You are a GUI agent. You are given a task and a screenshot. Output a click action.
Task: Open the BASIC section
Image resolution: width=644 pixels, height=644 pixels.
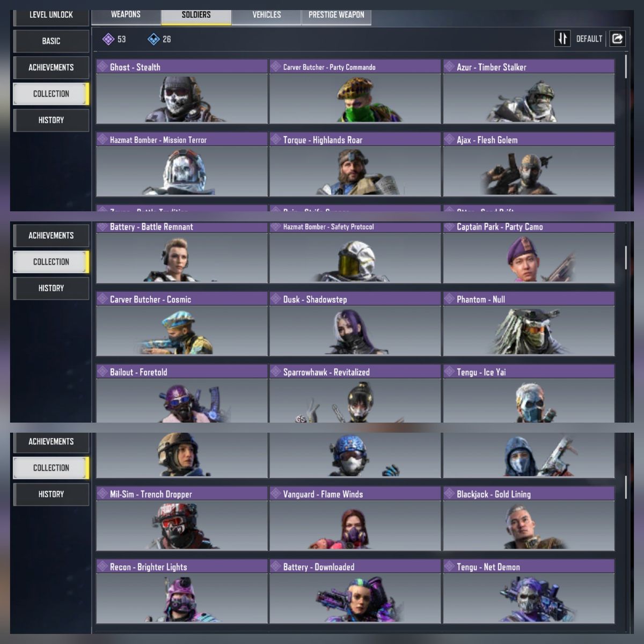[x=51, y=41]
